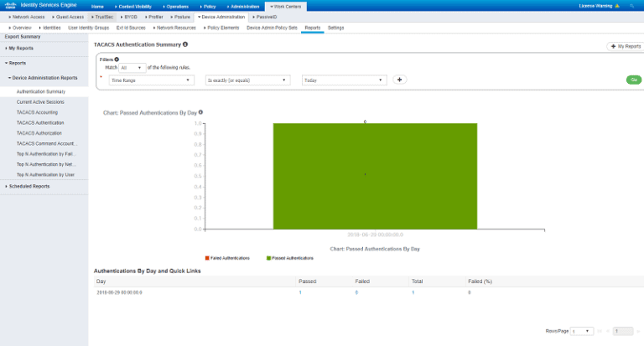The height and width of the screenshot is (346, 644).
Task: Go to Profiler work center
Action: pos(154,18)
